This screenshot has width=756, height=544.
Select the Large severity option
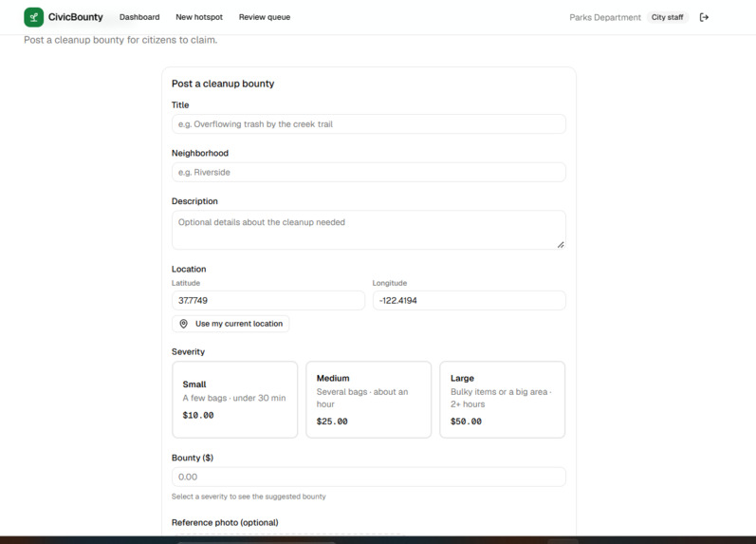pos(503,400)
